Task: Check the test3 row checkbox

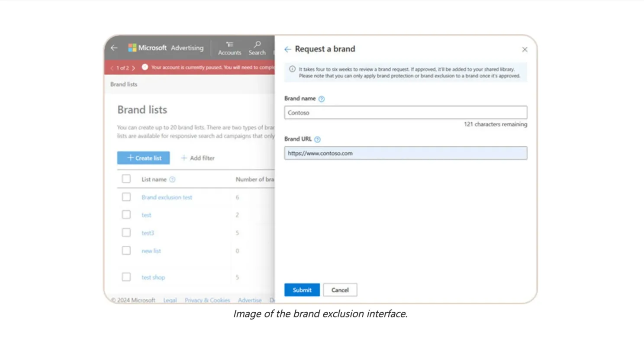Action: pos(126,233)
